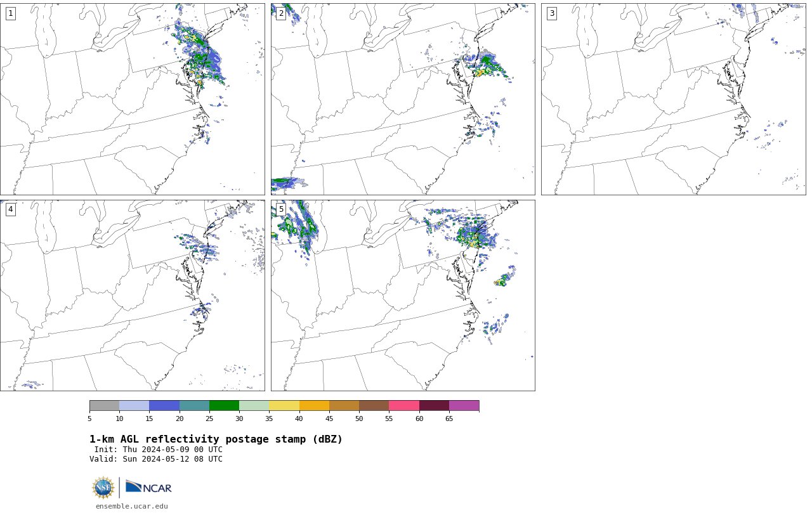
Task: Select the green 25-30 dBZ swatch
Action: [224, 406]
